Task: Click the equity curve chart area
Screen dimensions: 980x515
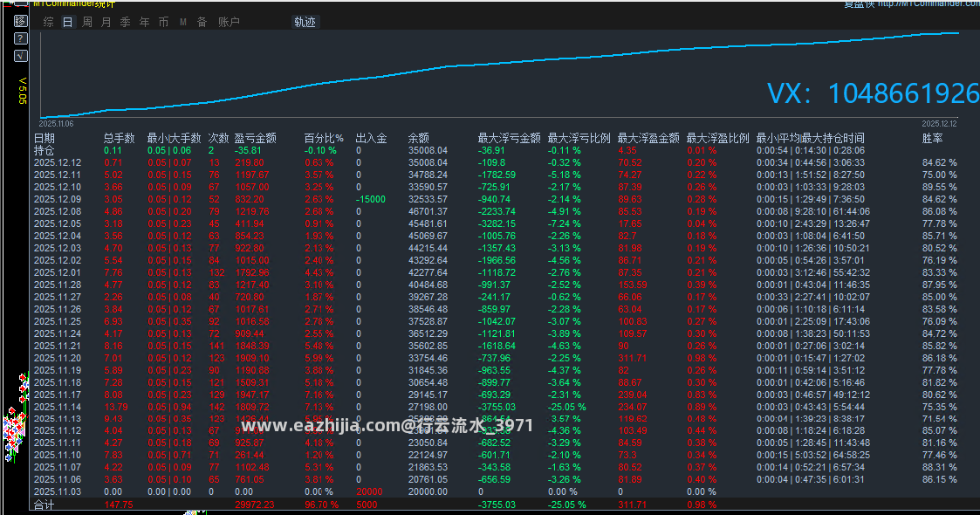Action: point(499,74)
